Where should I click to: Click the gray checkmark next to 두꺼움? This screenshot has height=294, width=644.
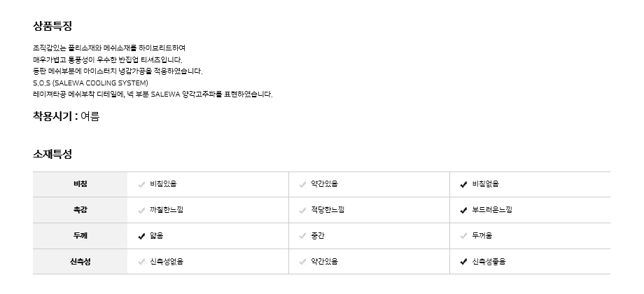pyautogui.click(x=463, y=237)
